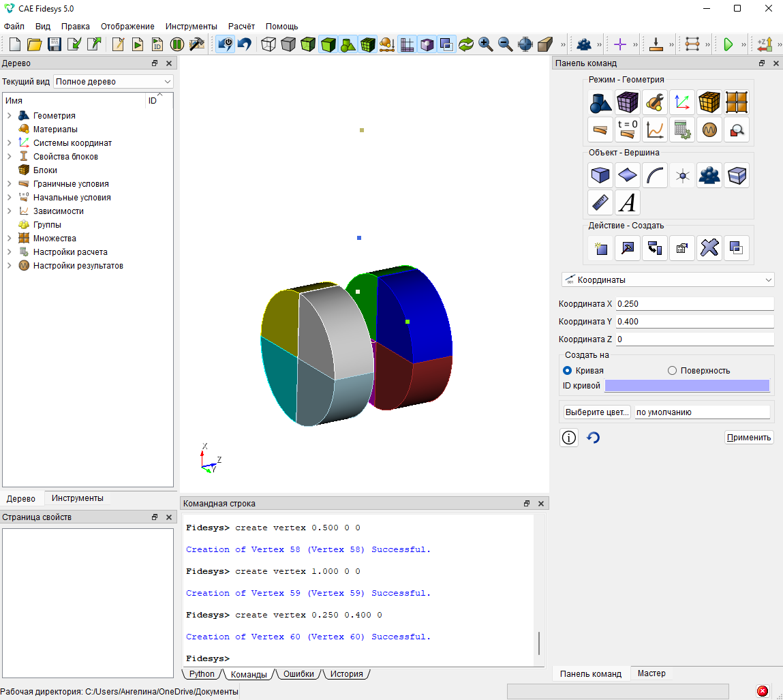
Task: Expand the Начальные условия tree node
Action: (9, 197)
